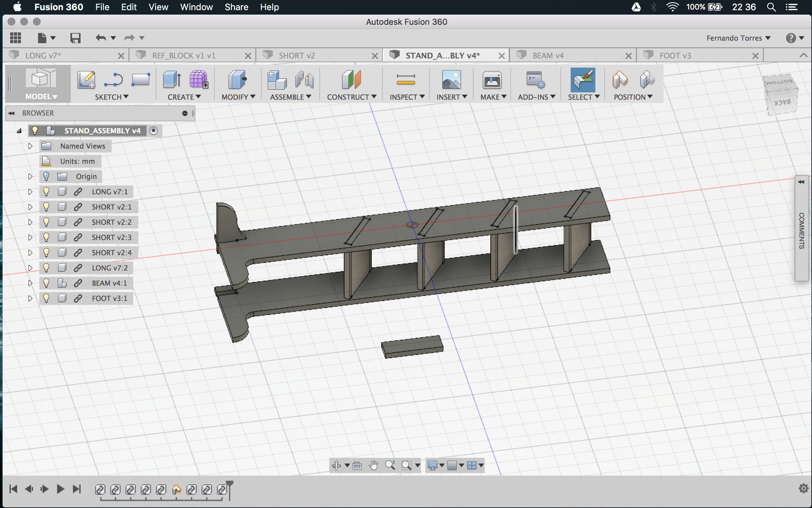Viewport: 812px width, 508px height.
Task: Select the Joint assemble tool
Action: [304, 80]
